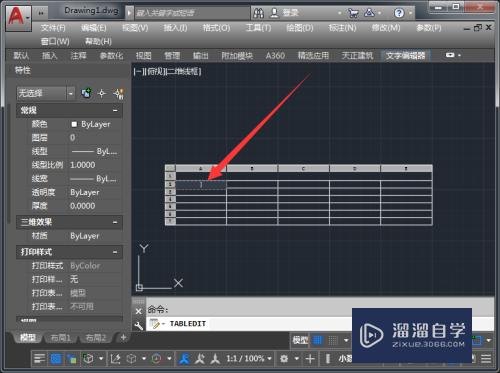Image resolution: width=500 pixels, height=373 pixels.
Task: Click the 颜色 ByLayer color swatch
Action: [x=74, y=124]
